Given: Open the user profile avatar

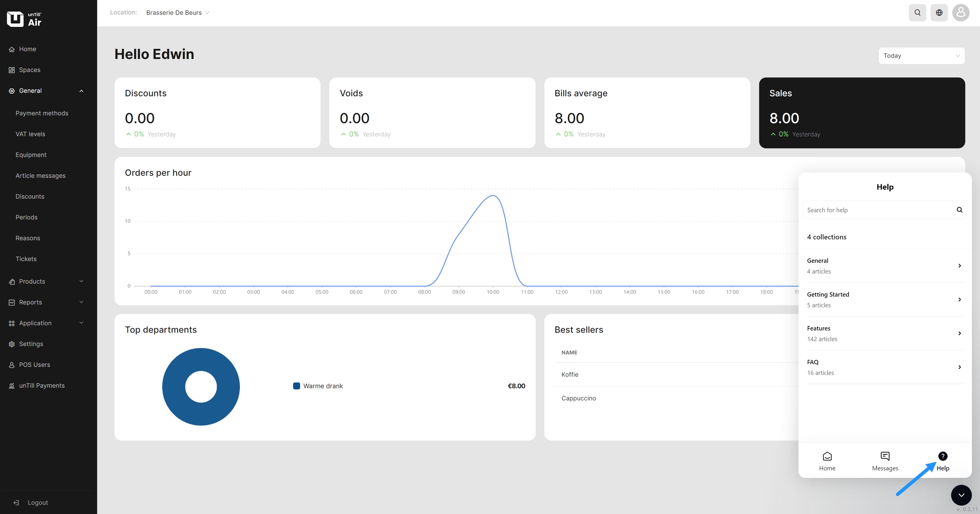Looking at the screenshot, I should point(961,13).
